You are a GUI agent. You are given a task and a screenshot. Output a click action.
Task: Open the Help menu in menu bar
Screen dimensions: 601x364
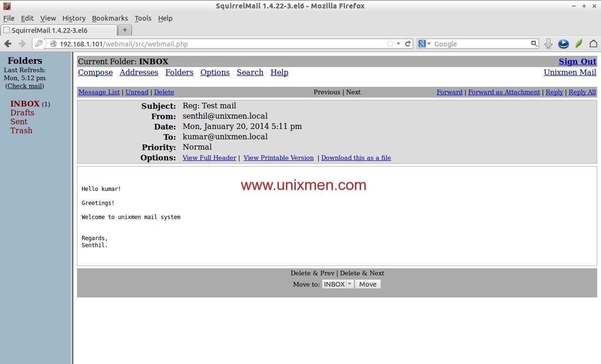point(165,18)
